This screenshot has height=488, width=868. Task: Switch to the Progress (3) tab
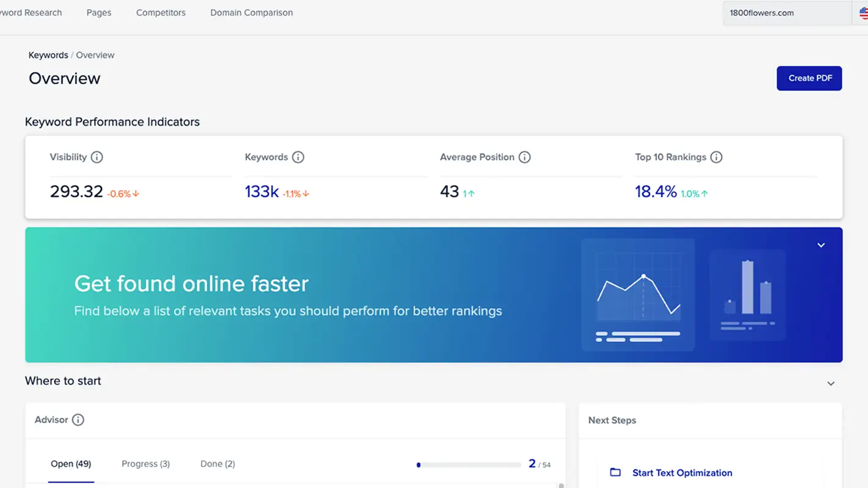(145, 464)
